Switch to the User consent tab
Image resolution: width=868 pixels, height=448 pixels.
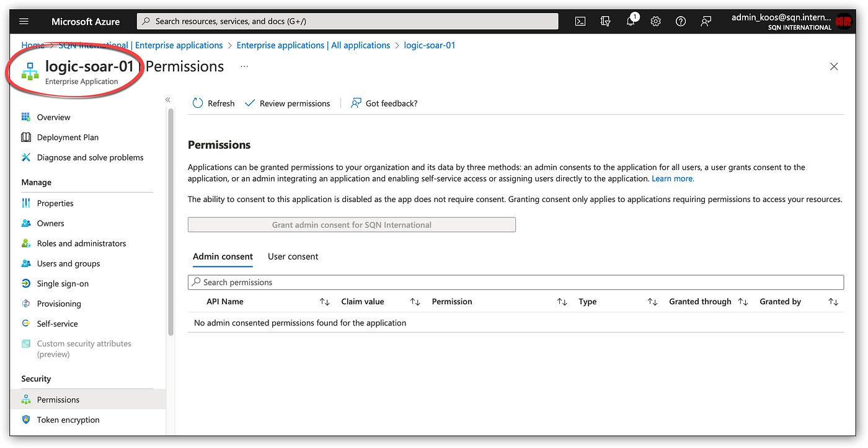pos(293,257)
